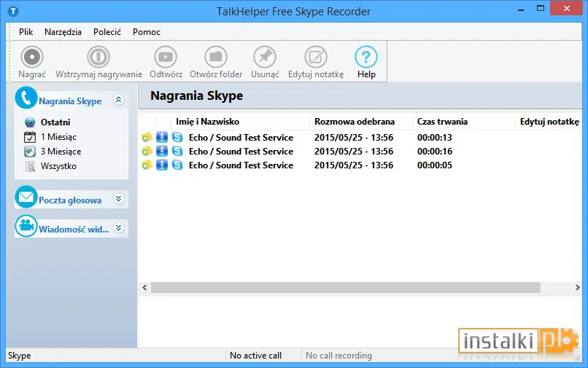
Task: Sort by Rozmowa odebrana column
Action: (355, 122)
